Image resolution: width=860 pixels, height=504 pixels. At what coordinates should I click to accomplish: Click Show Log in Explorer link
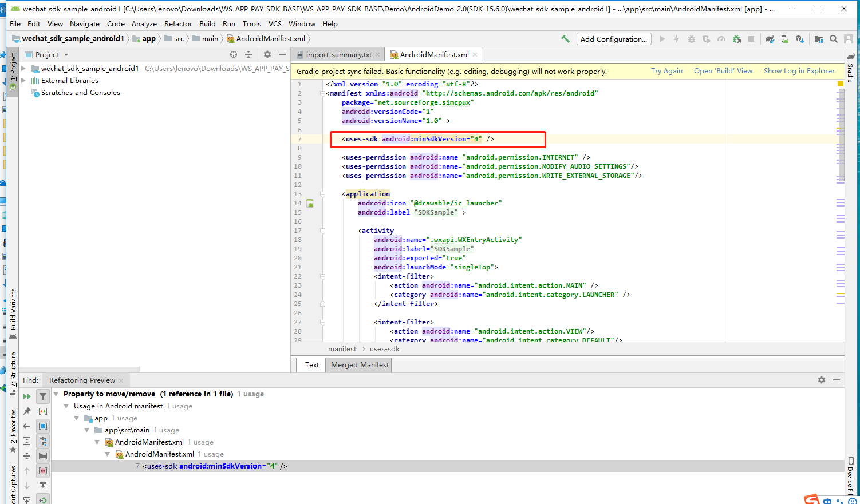click(x=799, y=71)
